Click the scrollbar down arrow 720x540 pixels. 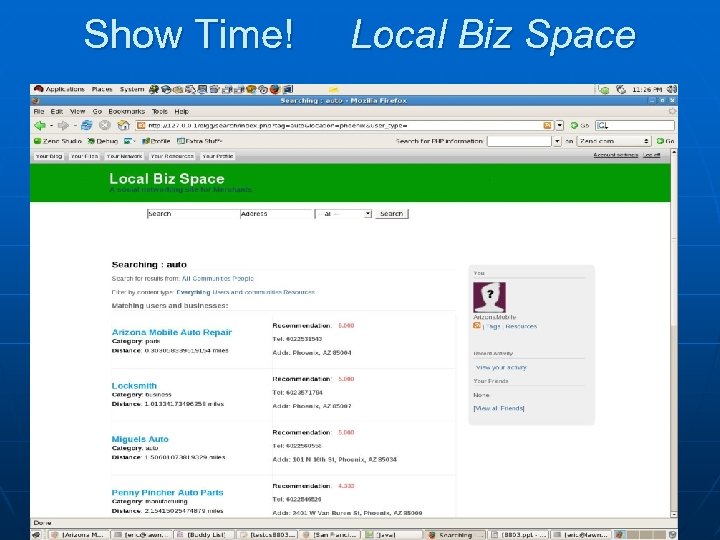[x=674, y=514]
